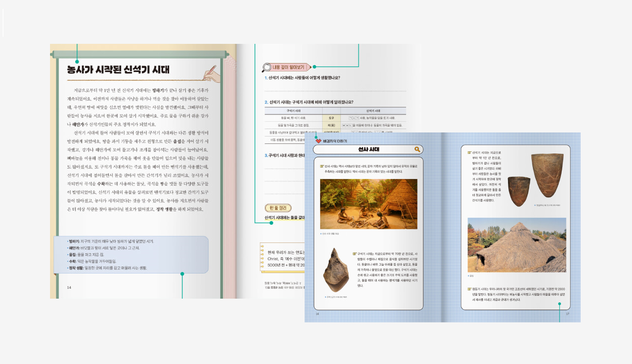Click the 움집 definition in the glossary box
Screen dimensions: 632x364
pyautogui.click(x=86, y=255)
